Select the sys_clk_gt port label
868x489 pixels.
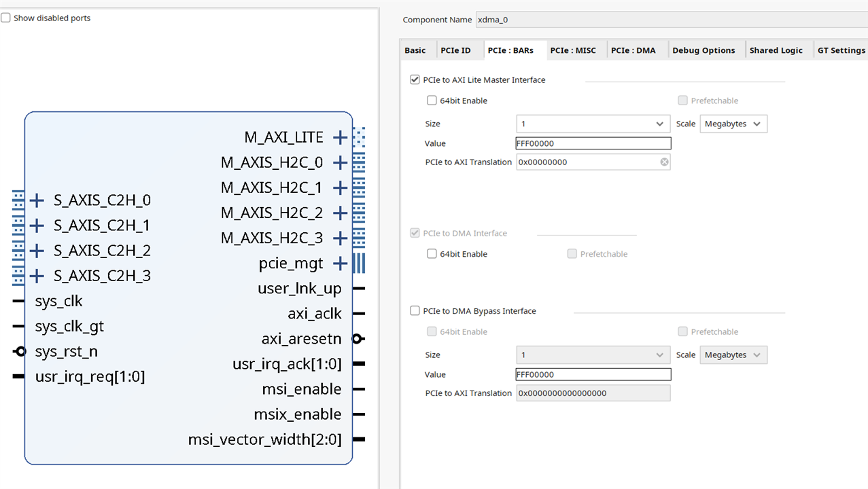69,327
